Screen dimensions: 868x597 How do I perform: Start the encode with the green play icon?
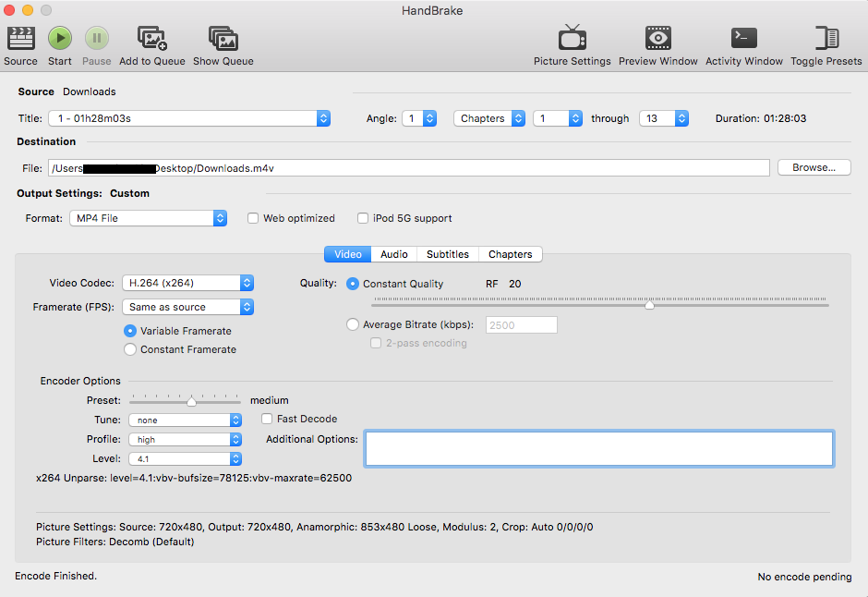60,39
